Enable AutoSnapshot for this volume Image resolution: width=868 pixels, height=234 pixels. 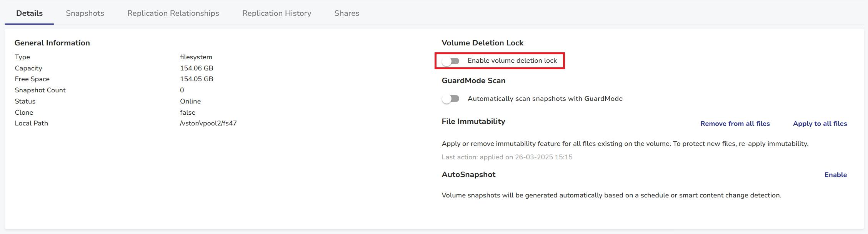coord(835,175)
